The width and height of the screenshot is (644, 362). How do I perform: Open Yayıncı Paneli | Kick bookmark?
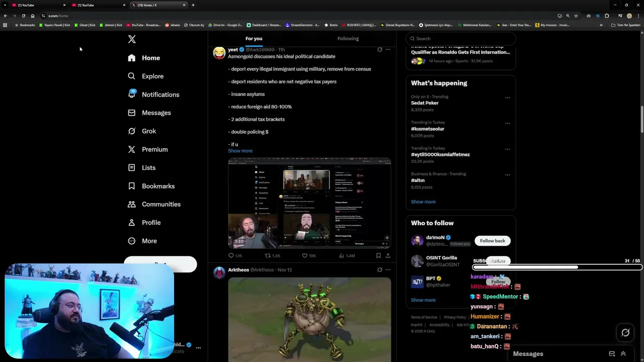[55, 25]
